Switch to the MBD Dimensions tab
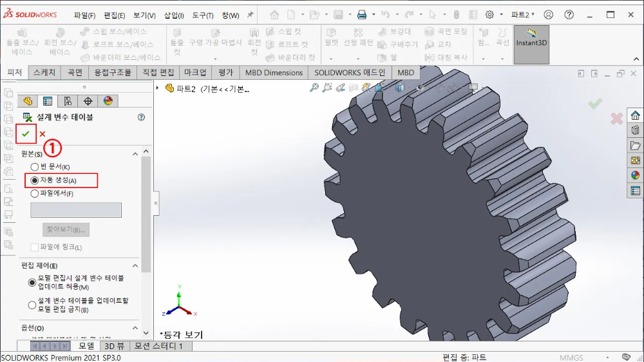This screenshot has width=644, height=362. (274, 72)
